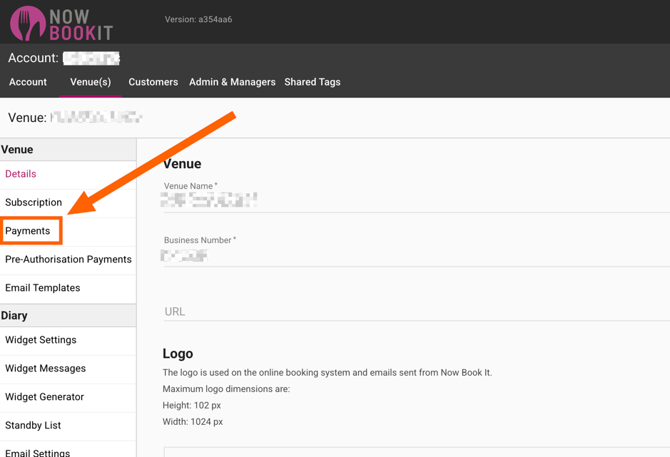The width and height of the screenshot is (670, 457).
Task: Open the Shared Tags tab
Action: [x=312, y=82]
